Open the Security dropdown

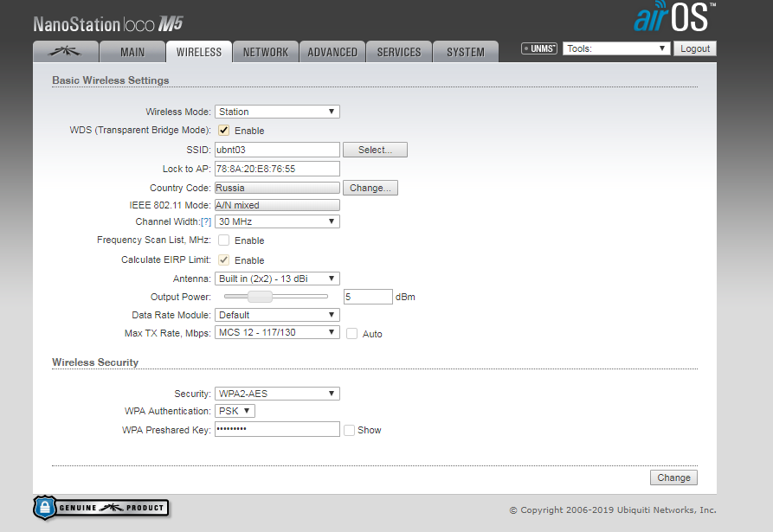(277, 394)
